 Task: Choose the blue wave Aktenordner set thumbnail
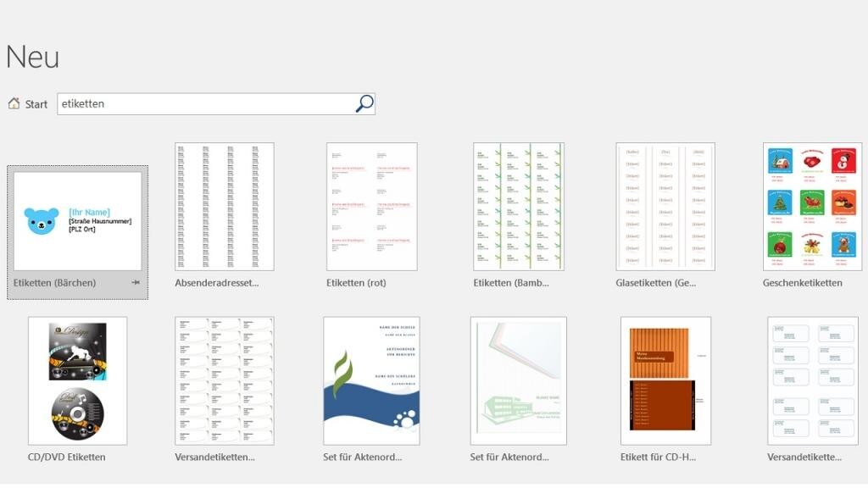coord(371,381)
